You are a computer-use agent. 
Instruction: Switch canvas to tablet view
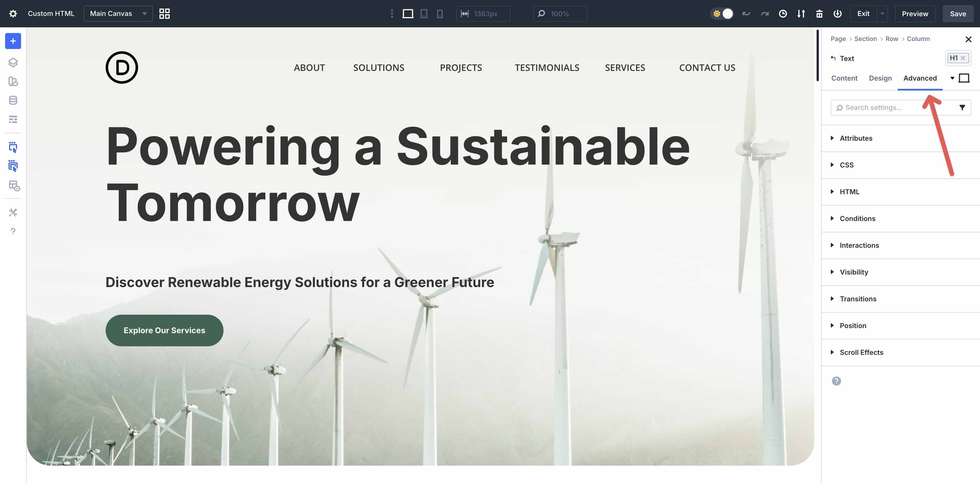[x=424, y=14]
